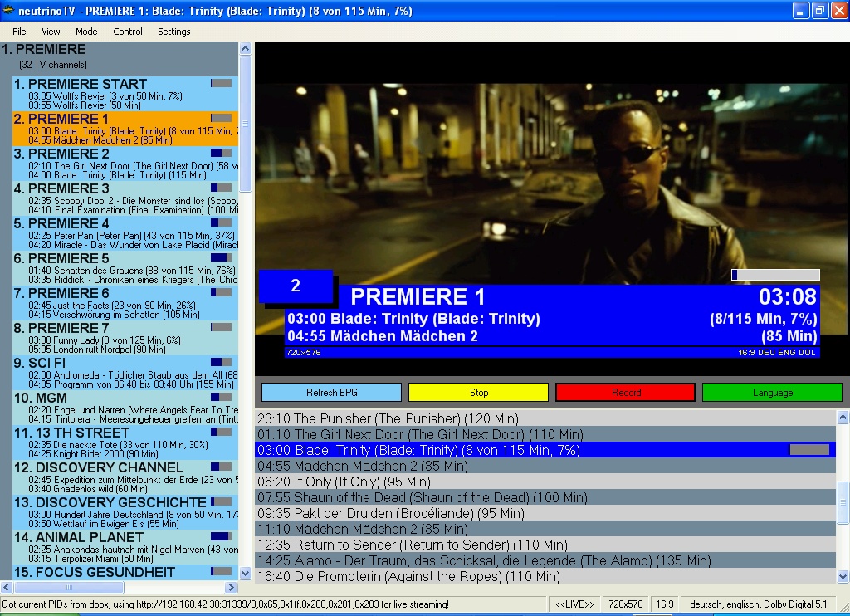Click the PREMIERE 1 title in video overlay

(418, 296)
